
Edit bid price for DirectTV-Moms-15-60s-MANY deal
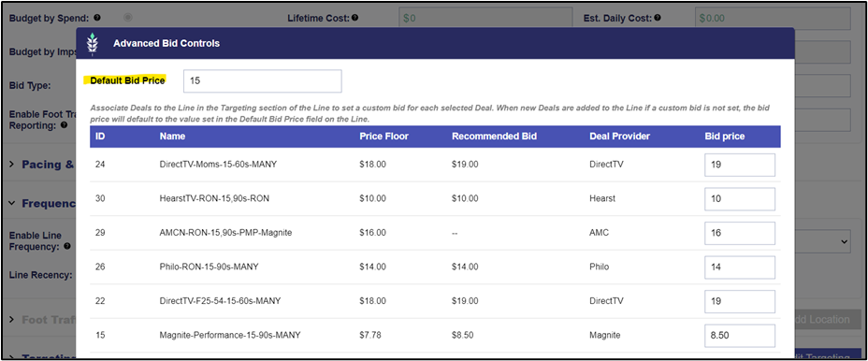pyautogui.click(x=740, y=165)
